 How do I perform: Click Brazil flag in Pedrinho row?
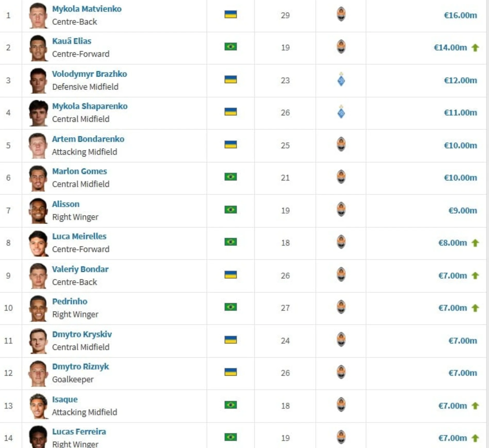[x=230, y=307]
